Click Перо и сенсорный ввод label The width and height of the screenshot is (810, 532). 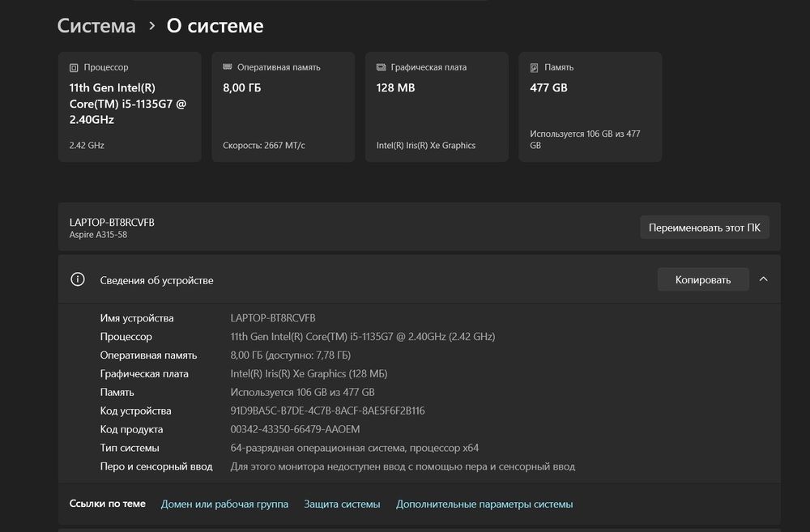[x=156, y=466]
